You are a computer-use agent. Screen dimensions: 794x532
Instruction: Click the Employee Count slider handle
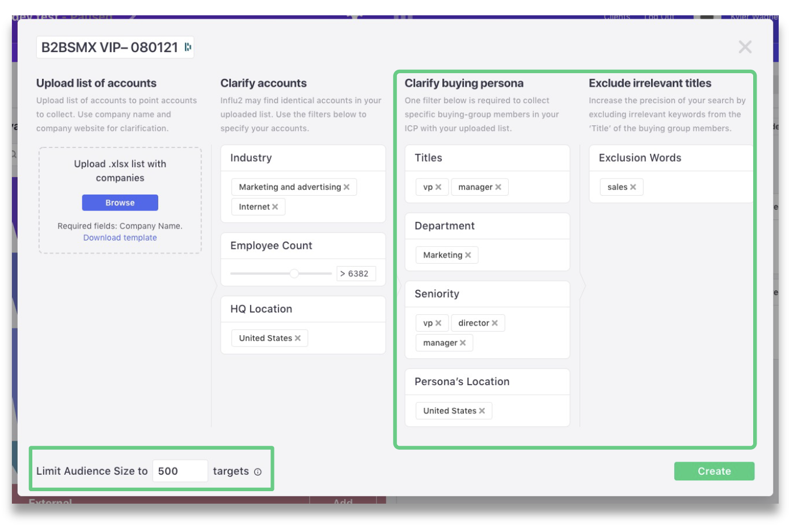294,273
